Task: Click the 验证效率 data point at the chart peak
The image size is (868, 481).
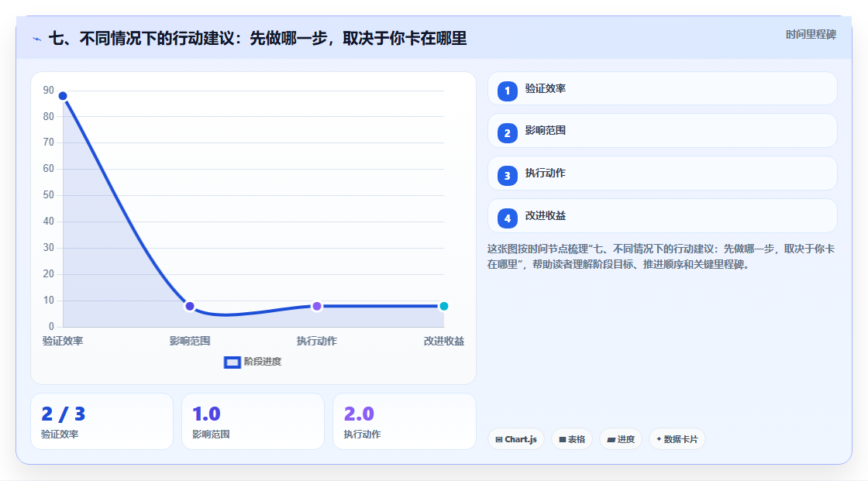Action: (x=63, y=96)
